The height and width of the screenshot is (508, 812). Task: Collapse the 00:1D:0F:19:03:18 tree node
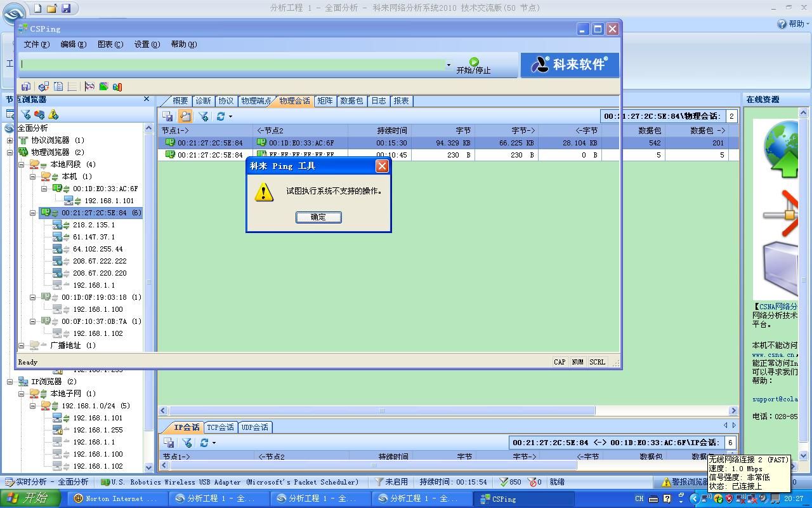coord(32,297)
